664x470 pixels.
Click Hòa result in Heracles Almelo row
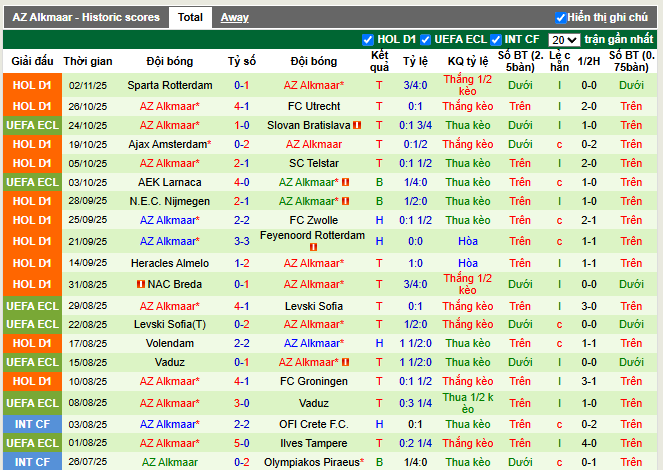click(x=468, y=263)
